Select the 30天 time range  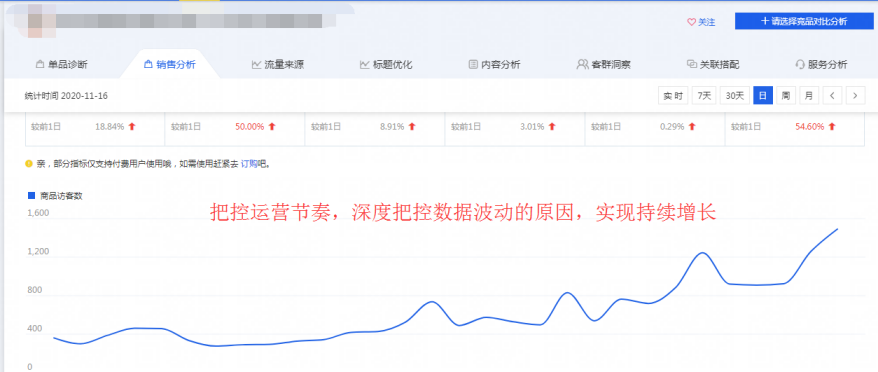[x=734, y=96]
